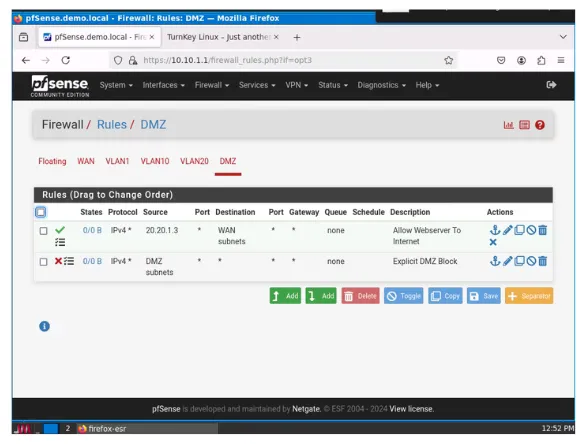The image size is (587, 444).
Task: Click the Toggle button
Action: [404, 296]
